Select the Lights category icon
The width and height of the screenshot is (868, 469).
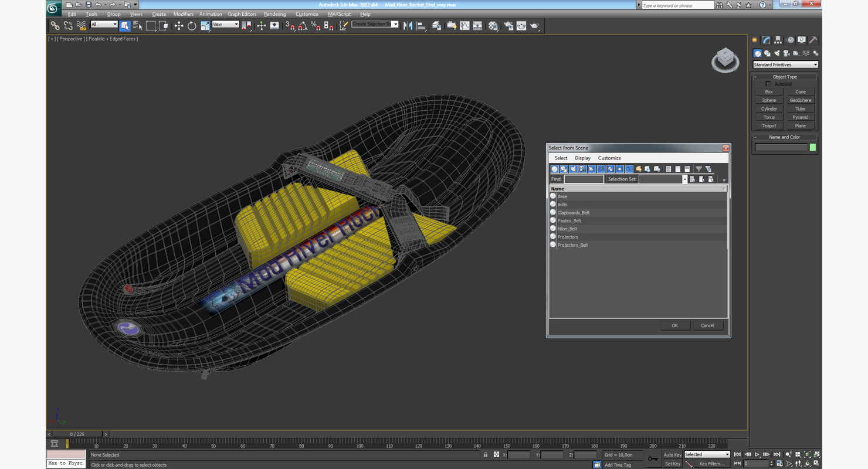click(x=777, y=53)
